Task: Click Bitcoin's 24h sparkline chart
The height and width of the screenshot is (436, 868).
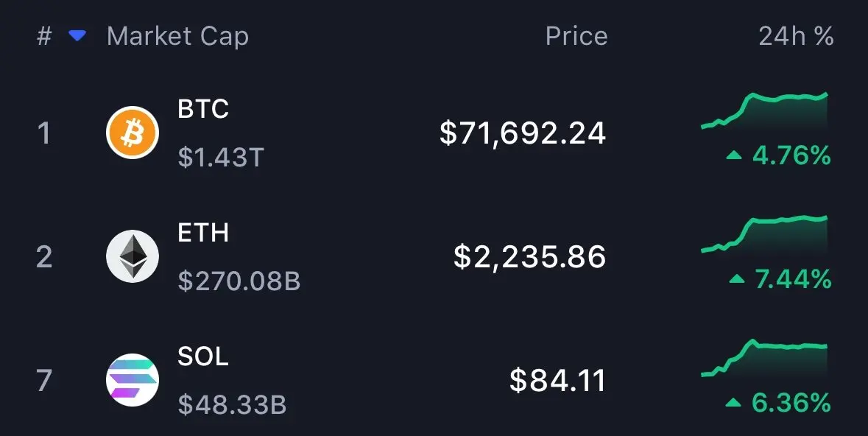Action: (764, 112)
